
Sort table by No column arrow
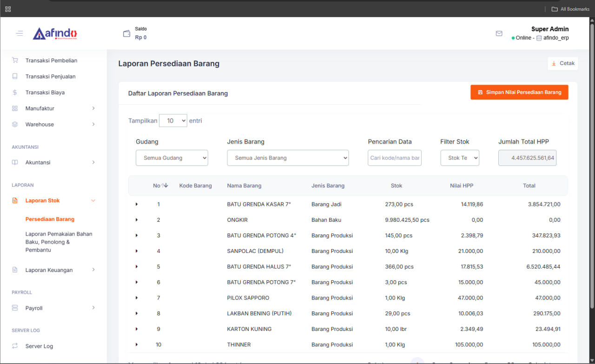click(x=165, y=185)
